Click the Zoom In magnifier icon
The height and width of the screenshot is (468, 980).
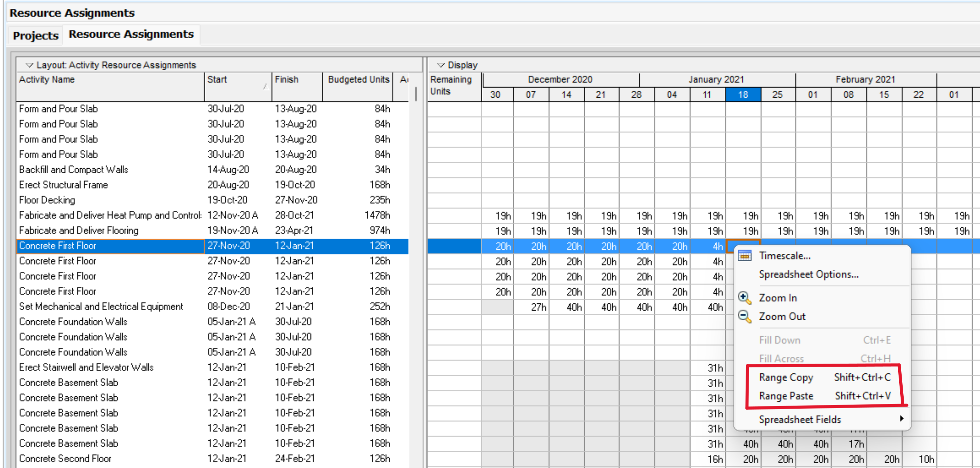744,298
